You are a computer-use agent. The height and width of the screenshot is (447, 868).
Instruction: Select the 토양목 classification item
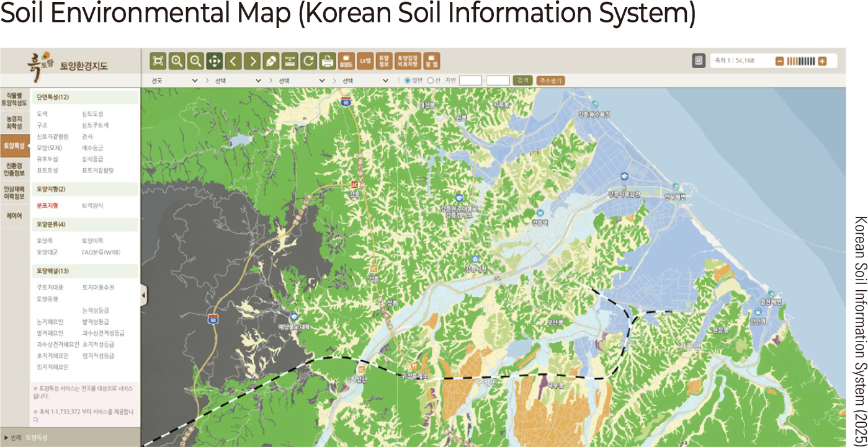(45, 241)
